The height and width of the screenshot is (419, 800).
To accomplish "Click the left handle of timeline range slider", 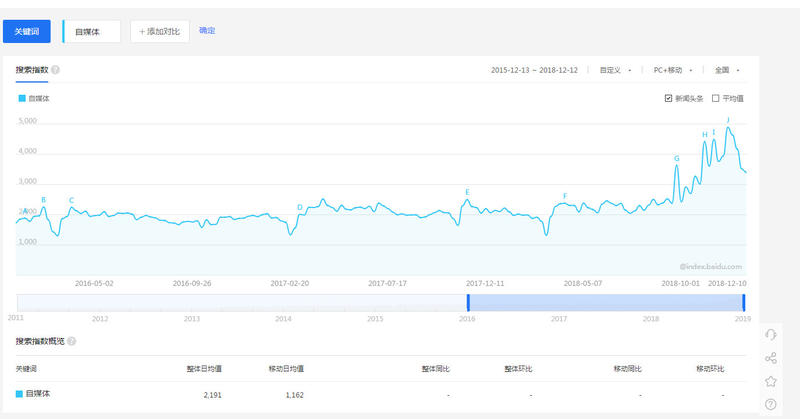I will [x=467, y=302].
